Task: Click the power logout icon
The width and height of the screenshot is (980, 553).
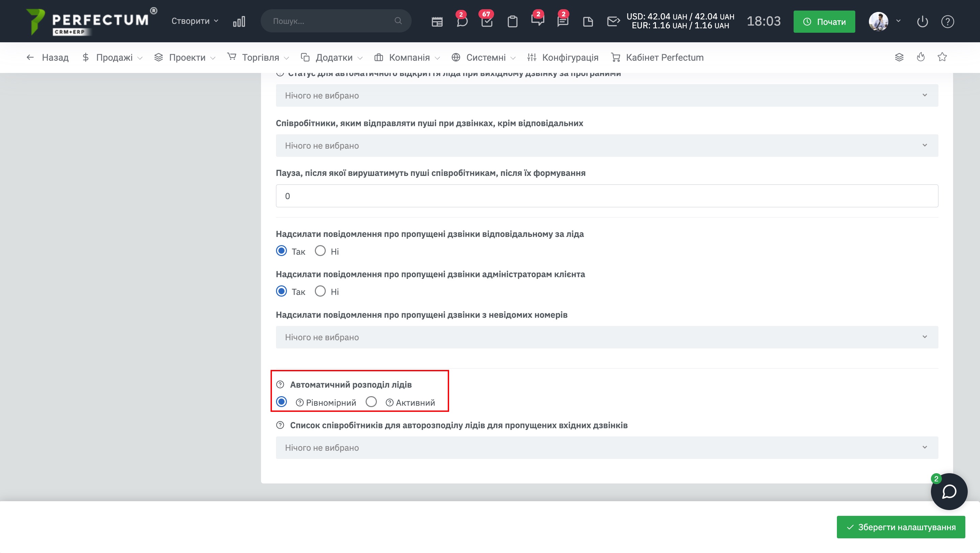Action: click(922, 21)
